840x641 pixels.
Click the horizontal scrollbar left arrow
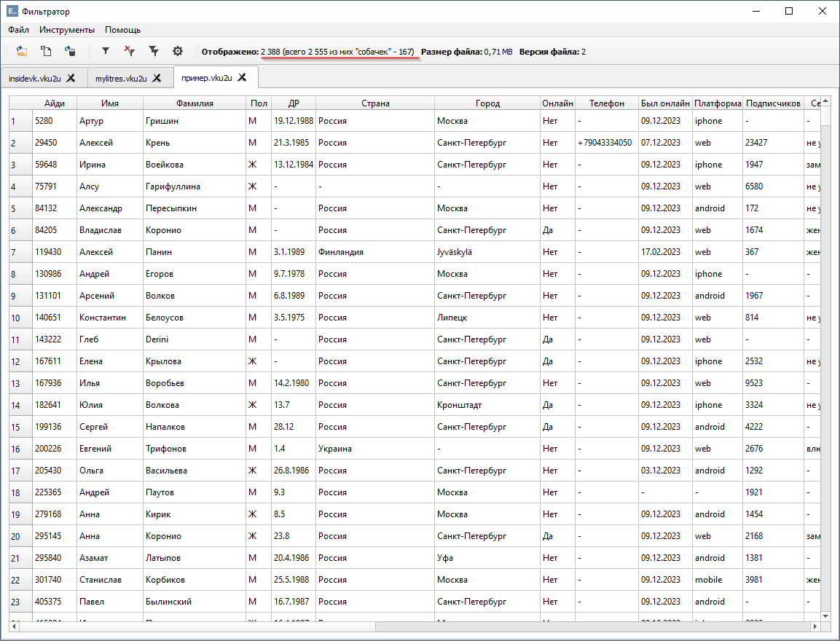14,626
